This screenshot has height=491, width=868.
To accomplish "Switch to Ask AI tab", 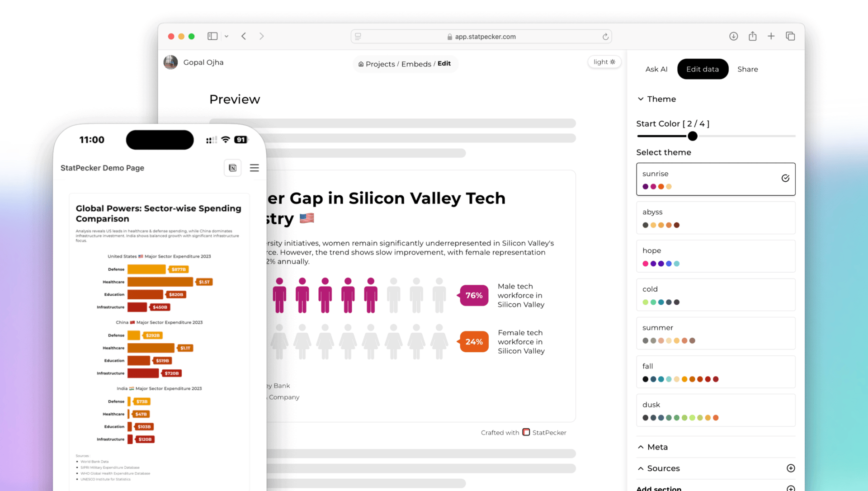I will coord(656,69).
